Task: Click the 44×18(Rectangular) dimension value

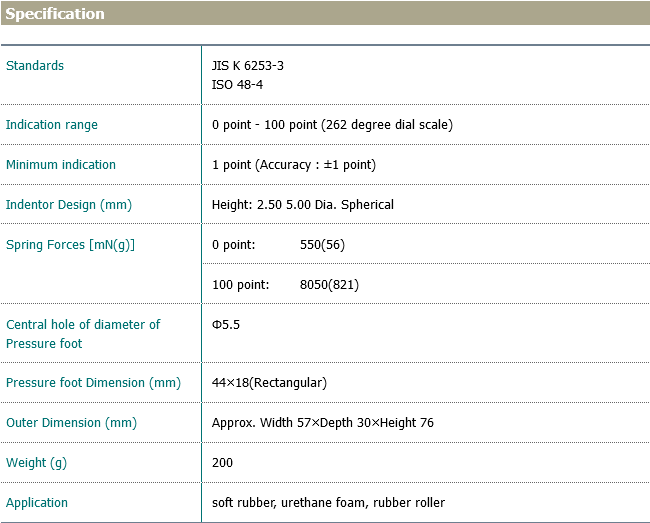Action: pyautogui.click(x=269, y=383)
